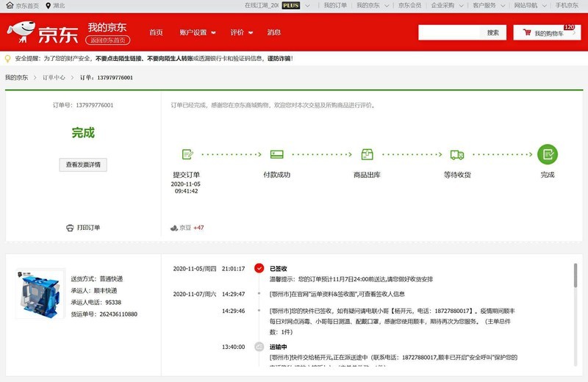Click the tracking details scrollbar
Screen dimensions: 588x382
pyautogui.click(x=576, y=275)
